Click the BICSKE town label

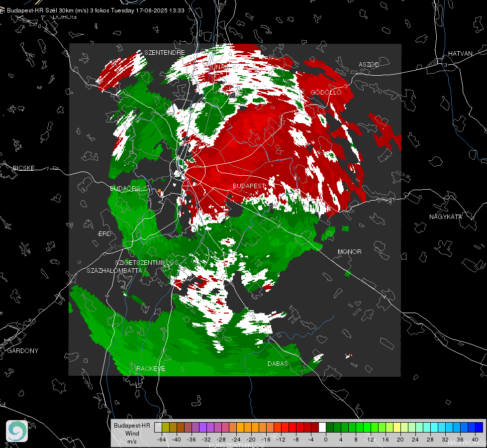[23, 168]
